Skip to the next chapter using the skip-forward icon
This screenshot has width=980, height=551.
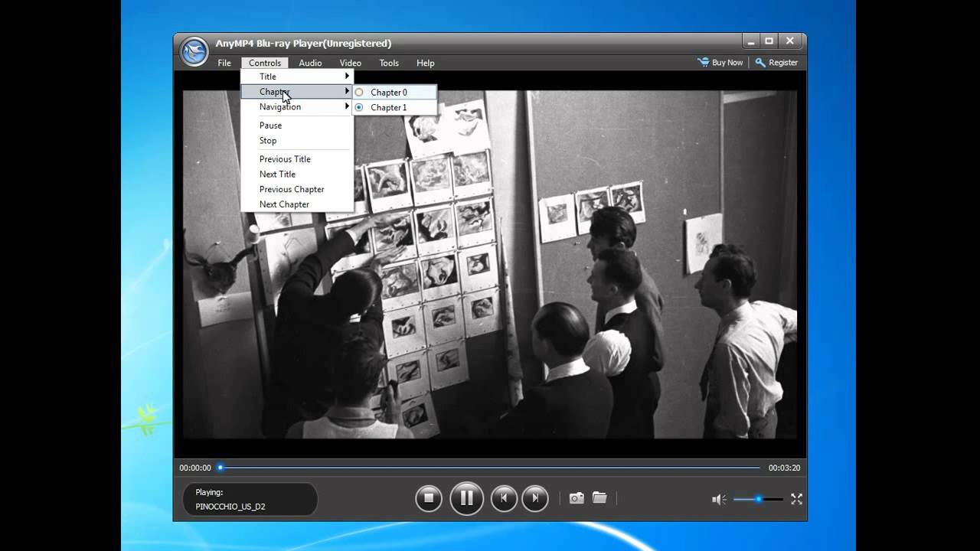(x=535, y=498)
